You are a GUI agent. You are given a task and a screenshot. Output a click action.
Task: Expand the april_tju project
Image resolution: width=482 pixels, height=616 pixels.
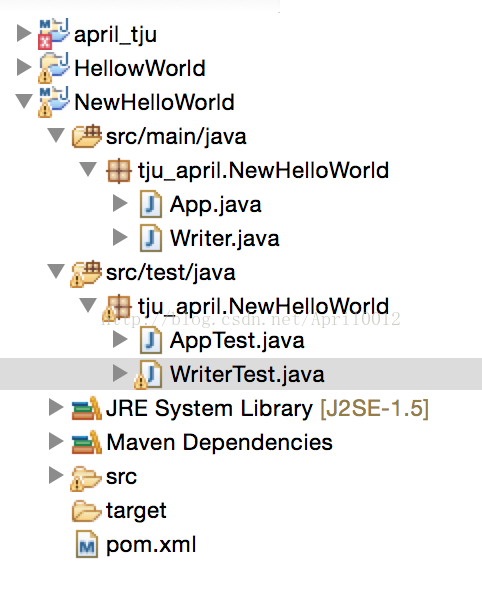[24, 33]
